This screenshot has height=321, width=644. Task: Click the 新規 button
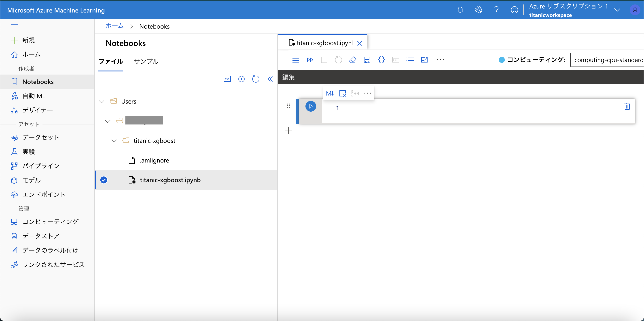click(x=28, y=40)
